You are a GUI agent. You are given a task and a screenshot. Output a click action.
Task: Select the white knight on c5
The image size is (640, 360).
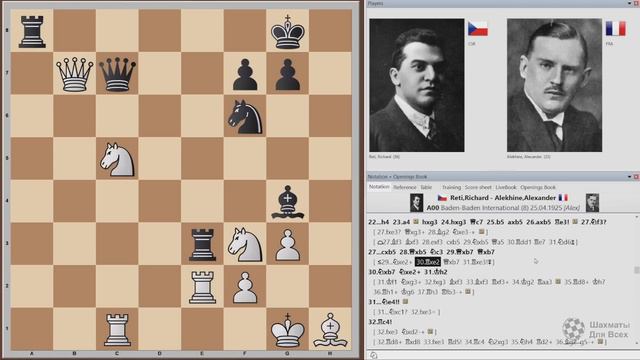118,159
